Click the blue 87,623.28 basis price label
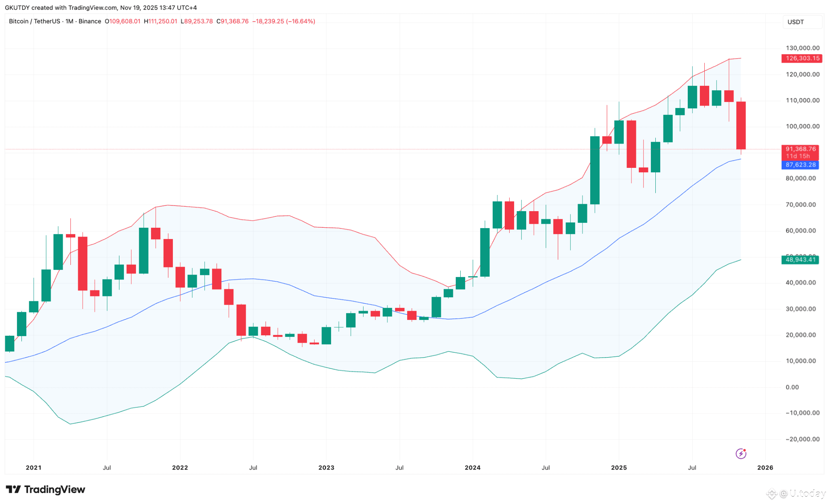 tap(800, 165)
